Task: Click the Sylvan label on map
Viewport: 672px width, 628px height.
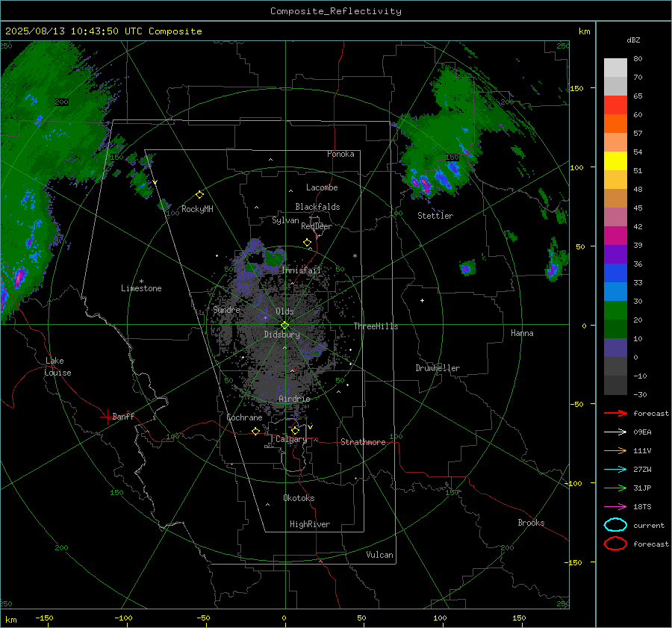Action: coord(285,220)
